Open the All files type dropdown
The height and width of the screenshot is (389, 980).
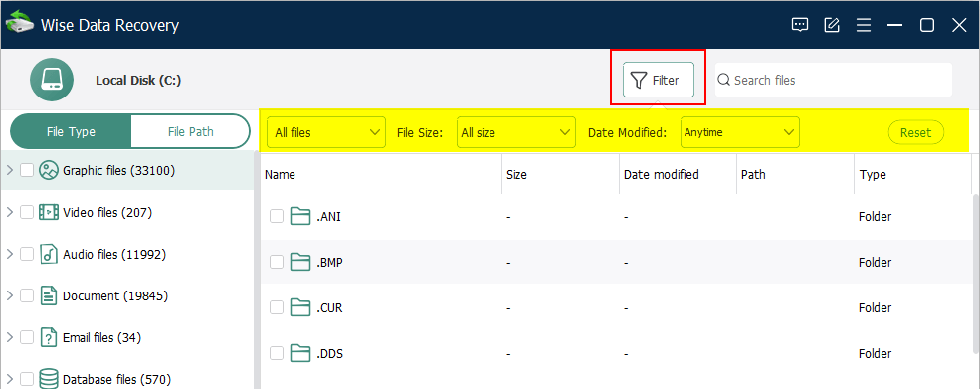click(326, 132)
